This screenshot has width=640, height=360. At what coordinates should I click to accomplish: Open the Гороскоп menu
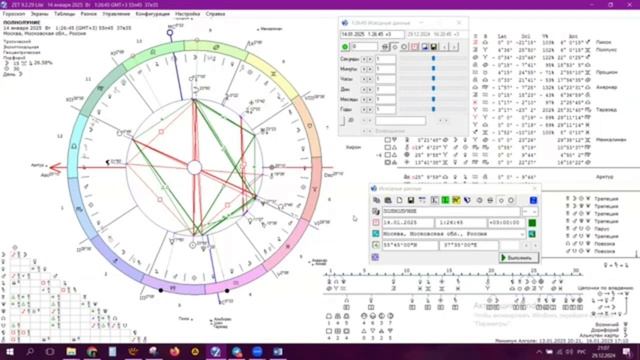click(14, 14)
